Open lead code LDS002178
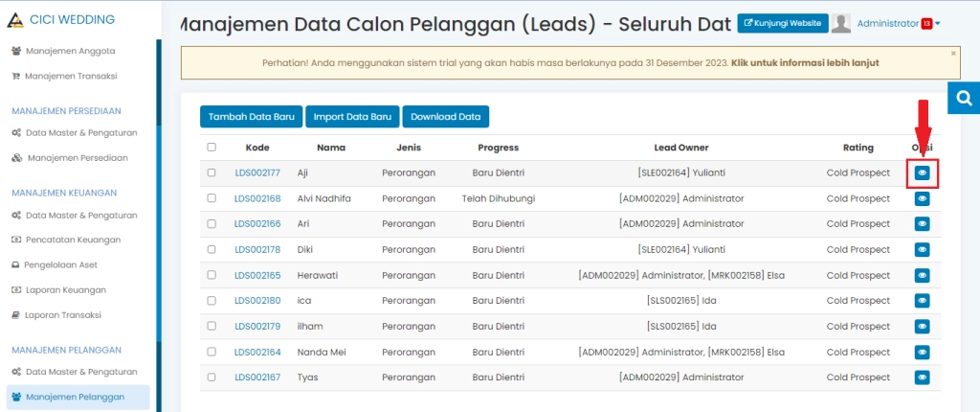 pos(257,250)
